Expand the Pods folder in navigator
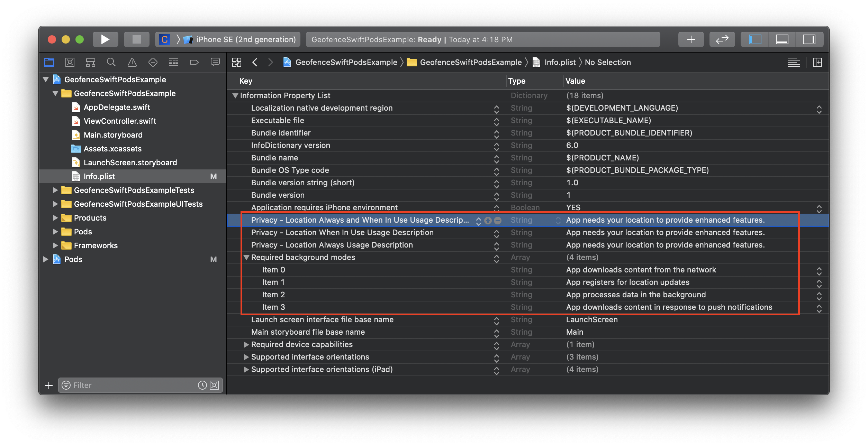Image resolution: width=868 pixels, height=446 pixels. (x=55, y=232)
